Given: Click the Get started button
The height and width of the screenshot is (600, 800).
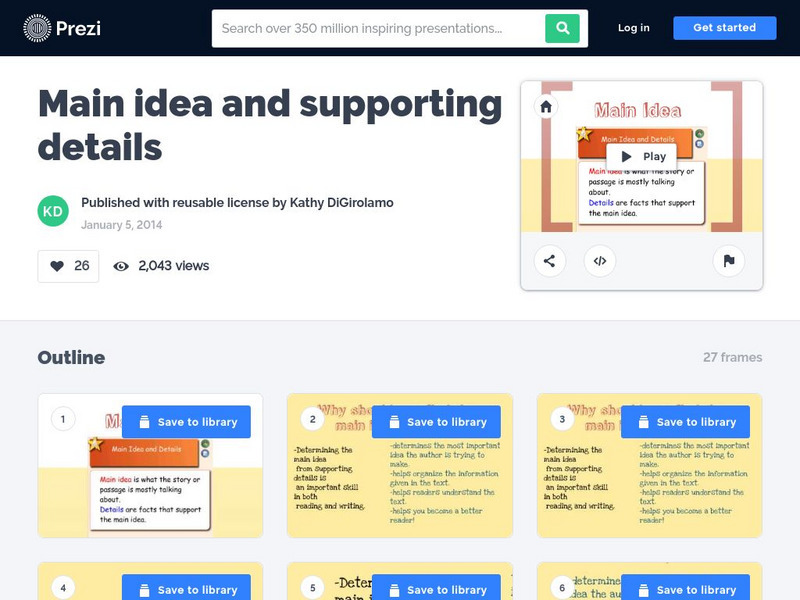Looking at the screenshot, I should click(x=724, y=28).
